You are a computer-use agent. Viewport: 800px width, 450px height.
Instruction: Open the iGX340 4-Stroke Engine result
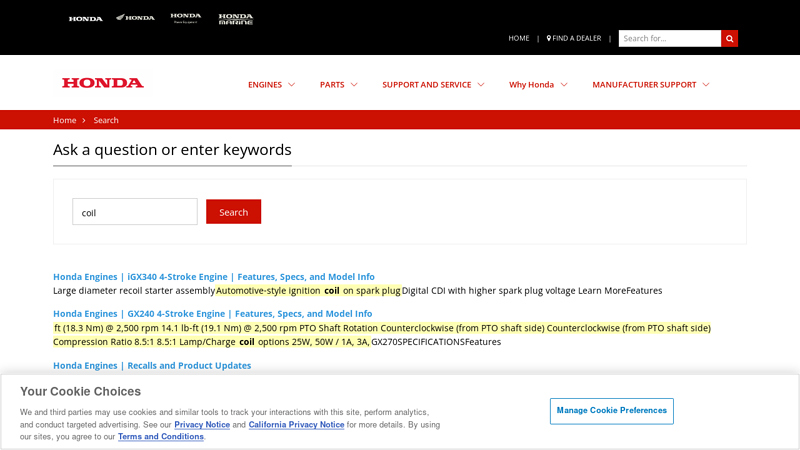point(214,277)
